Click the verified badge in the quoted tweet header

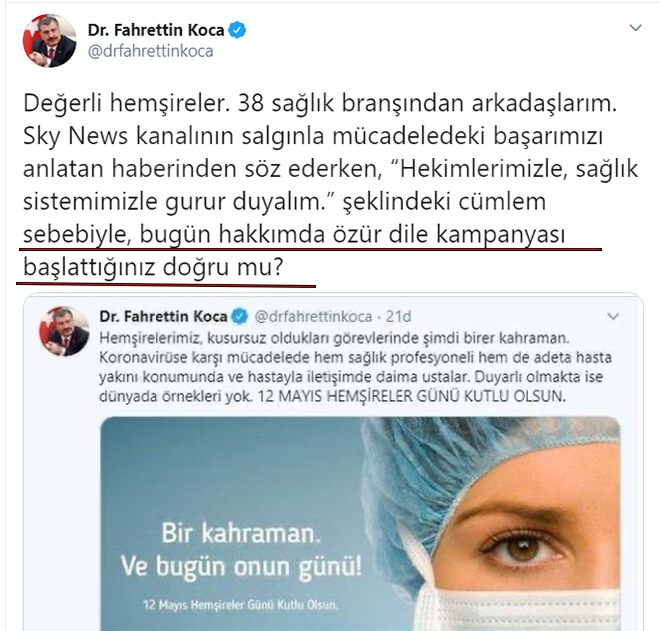[240, 317]
